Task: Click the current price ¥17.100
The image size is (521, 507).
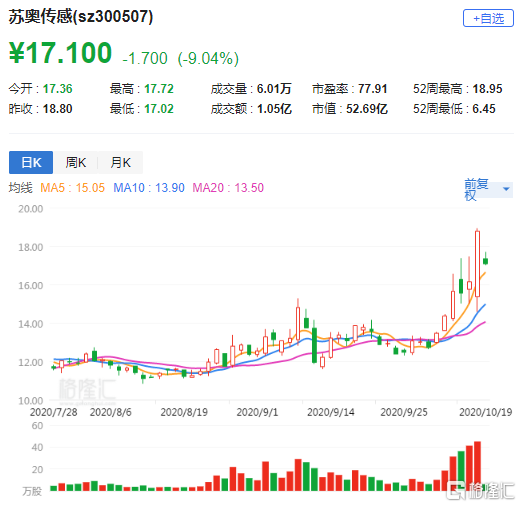Action: coord(60,53)
